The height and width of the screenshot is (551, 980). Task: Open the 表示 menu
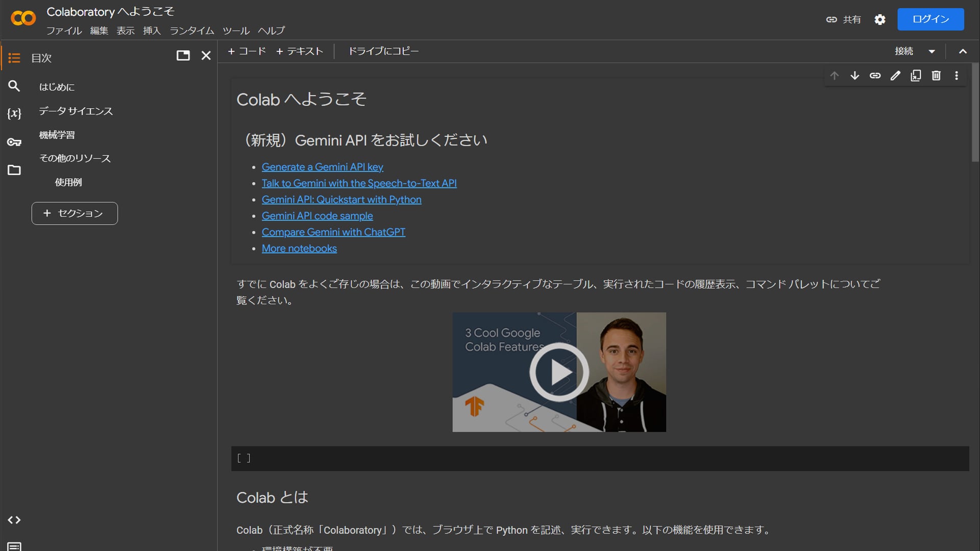[126, 31]
